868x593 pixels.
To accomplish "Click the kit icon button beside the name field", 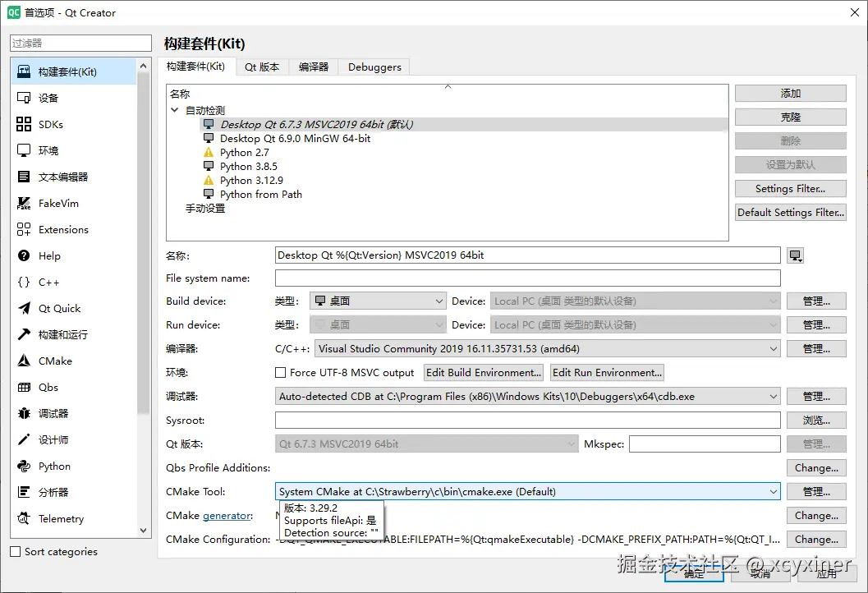I will coord(796,255).
